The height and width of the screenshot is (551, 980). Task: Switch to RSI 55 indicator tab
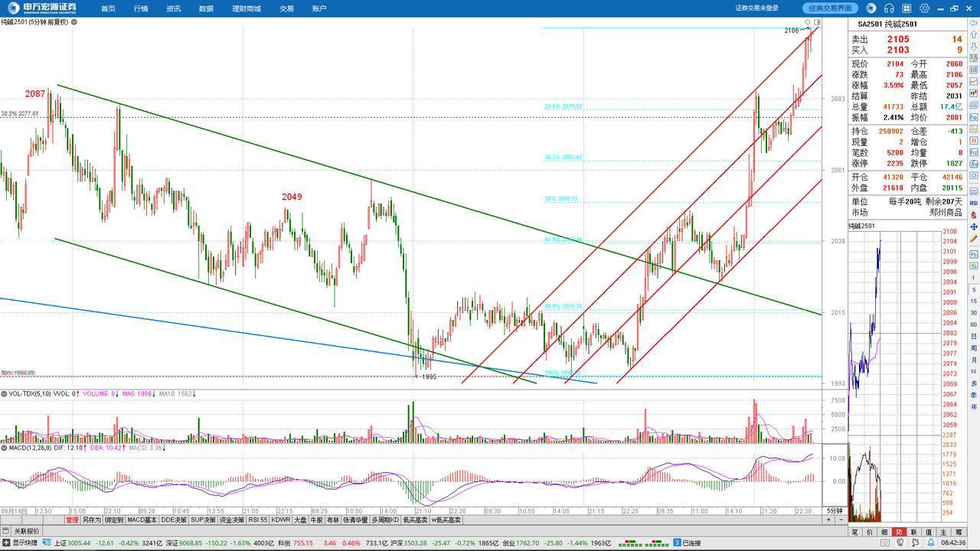pos(258,520)
